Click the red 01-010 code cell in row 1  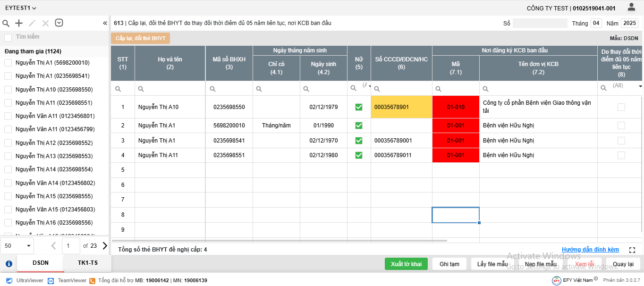[456, 107]
